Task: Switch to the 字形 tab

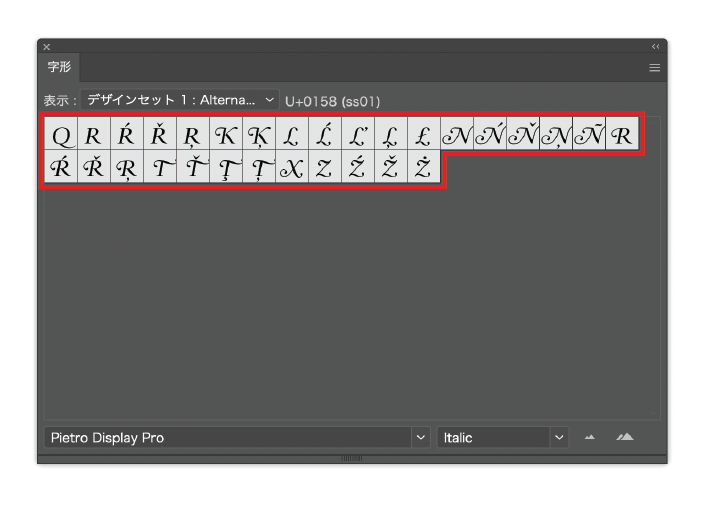Action: 59,67
